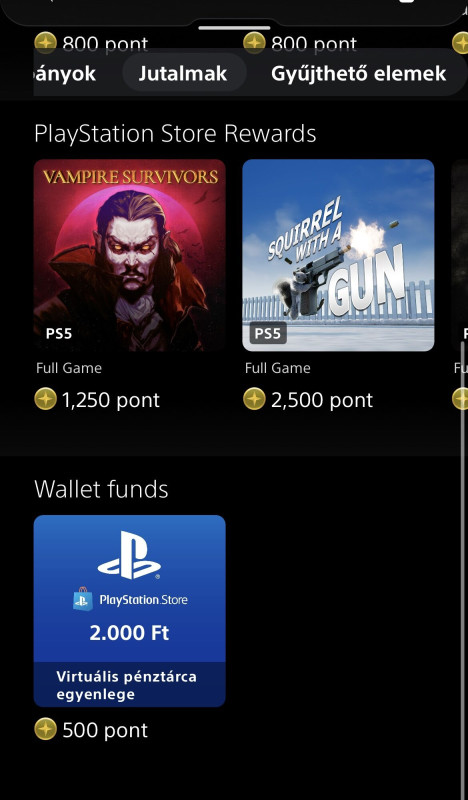Screen dimensions: 468x800
Task: Select the 2.000 Ft wallet funds card
Action: tap(130, 611)
